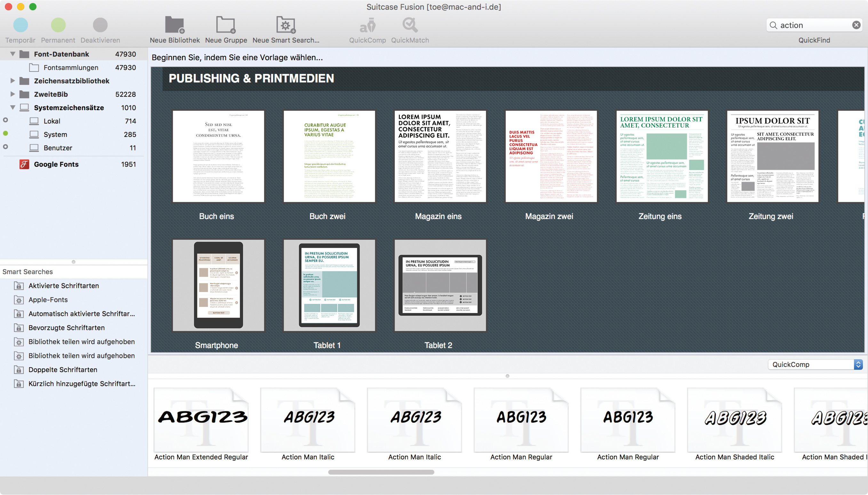The image size is (868, 495).
Task: Toggle activation dot next to Lokal
Action: point(5,120)
